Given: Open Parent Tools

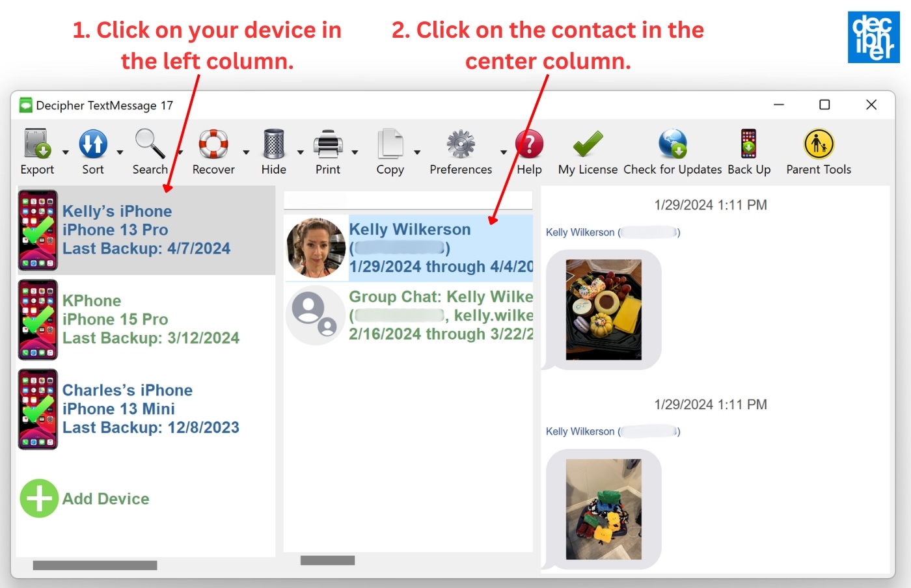Looking at the screenshot, I should coord(818,143).
